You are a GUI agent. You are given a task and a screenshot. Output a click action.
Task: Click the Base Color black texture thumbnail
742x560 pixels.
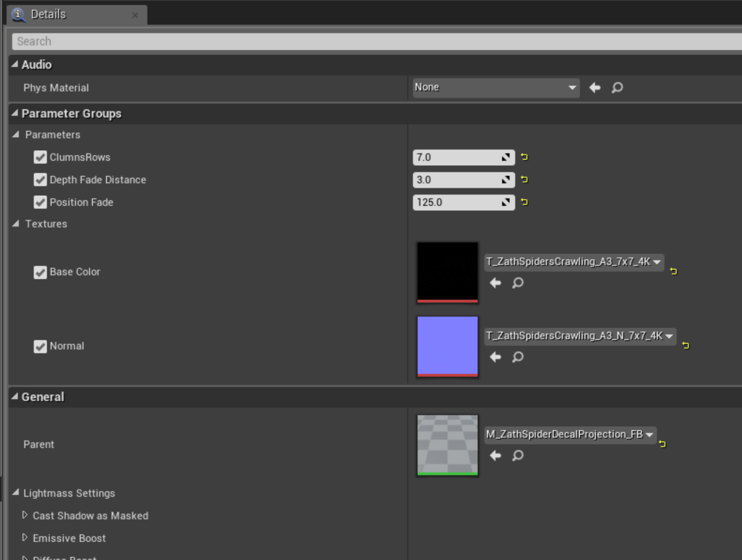pos(447,272)
